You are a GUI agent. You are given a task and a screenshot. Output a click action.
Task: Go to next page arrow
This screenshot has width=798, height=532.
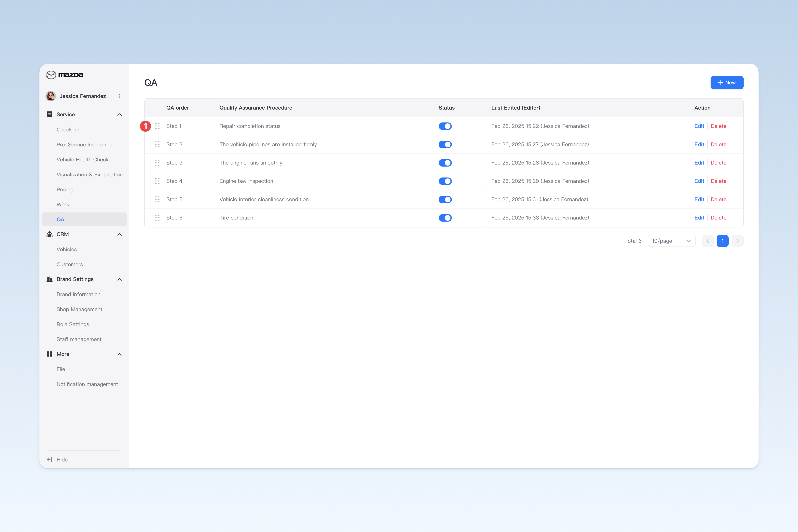tap(738, 241)
